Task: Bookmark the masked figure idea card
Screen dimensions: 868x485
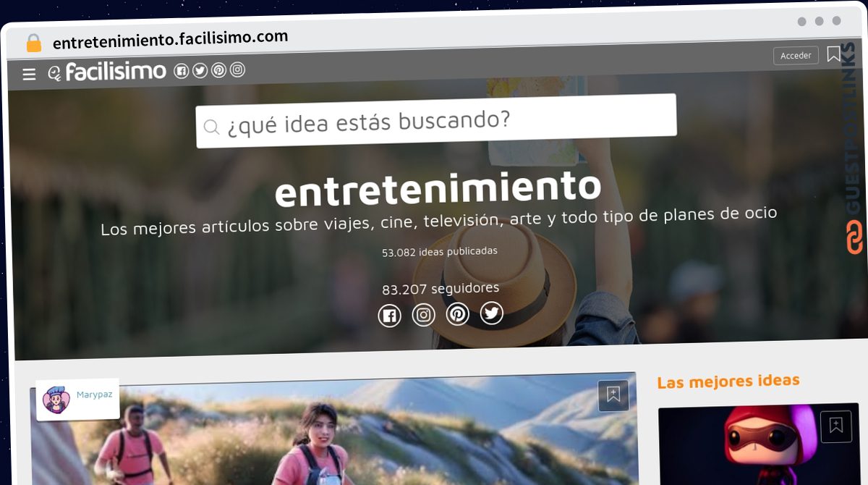Action: tap(836, 426)
